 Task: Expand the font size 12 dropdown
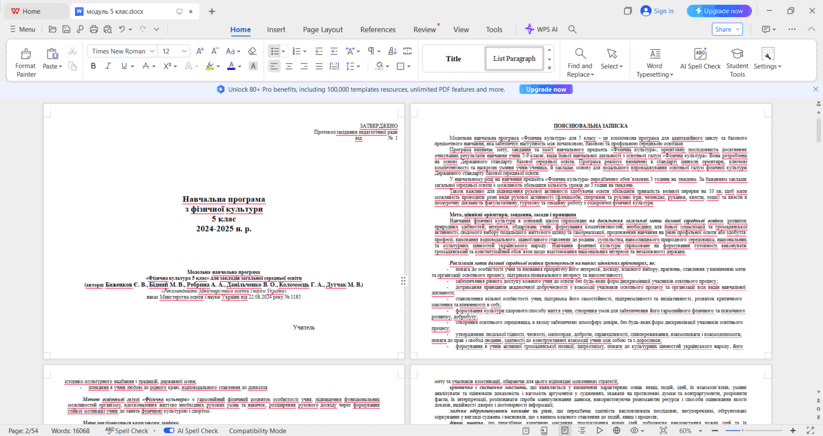(184, 51)
